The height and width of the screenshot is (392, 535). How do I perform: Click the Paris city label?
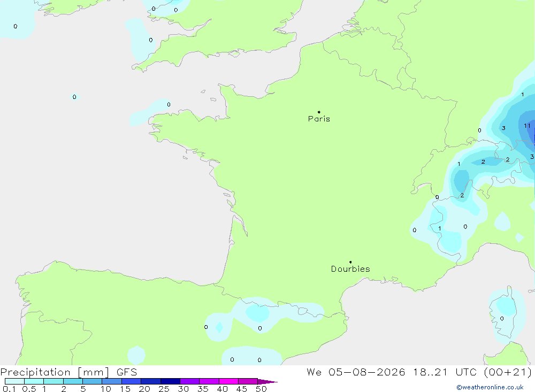[x=319, y=119]
